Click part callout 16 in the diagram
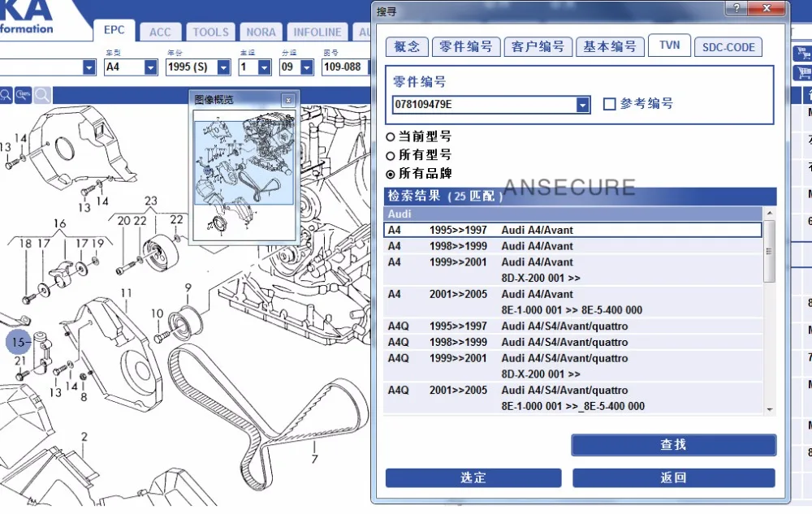 pyautogui.click(x=59, y=223)
